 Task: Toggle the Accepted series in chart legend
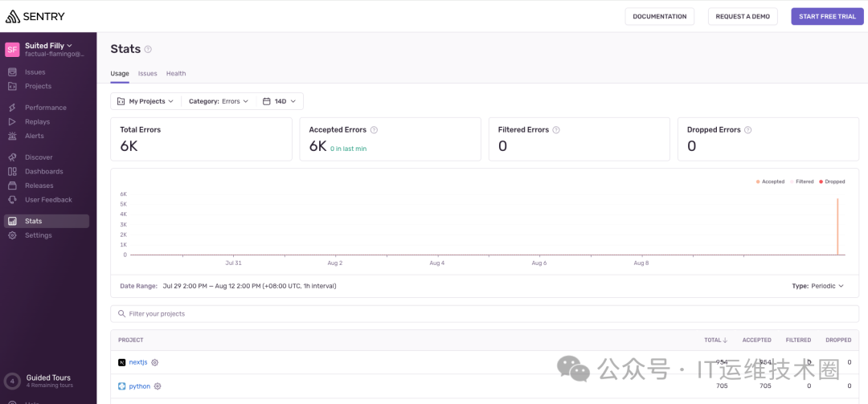(x=770, y=182)
